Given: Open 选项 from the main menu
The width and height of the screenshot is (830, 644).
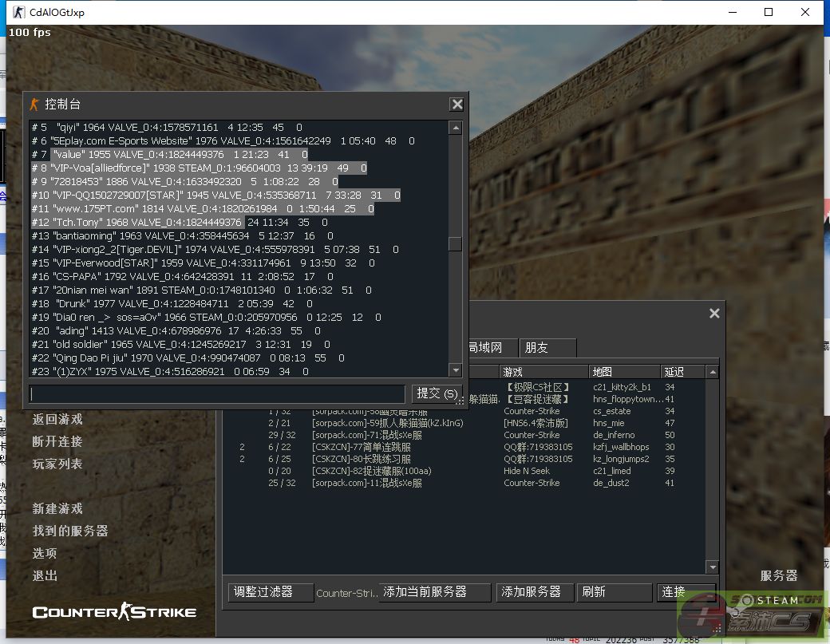Looking at the screenshot, I should tap(45, 554).
